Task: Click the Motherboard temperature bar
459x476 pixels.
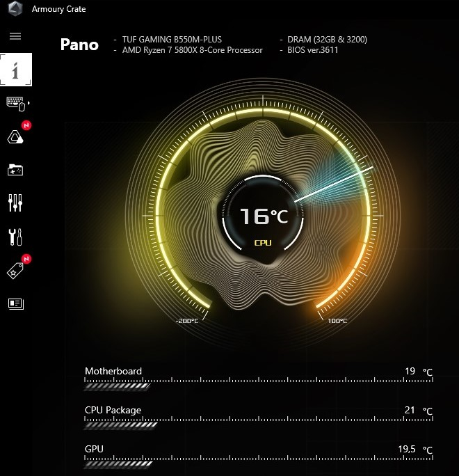Action: [259, 383]
